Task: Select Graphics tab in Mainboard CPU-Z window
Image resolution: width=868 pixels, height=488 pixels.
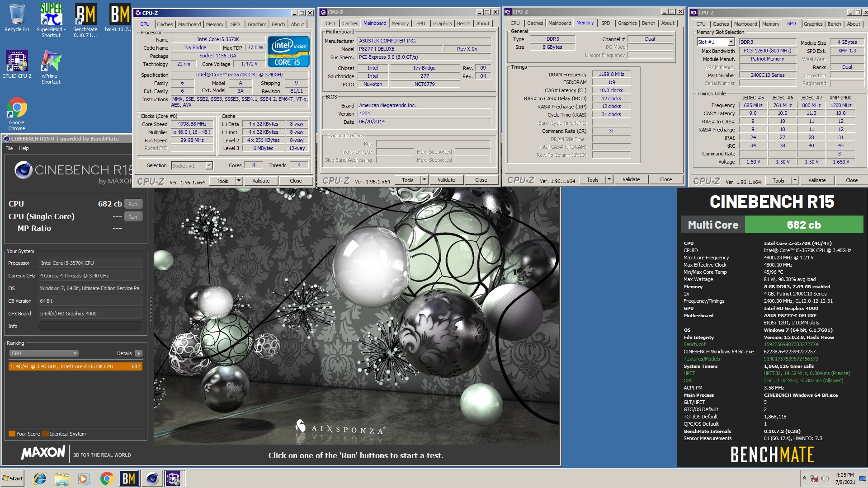Action: (442, 23)
